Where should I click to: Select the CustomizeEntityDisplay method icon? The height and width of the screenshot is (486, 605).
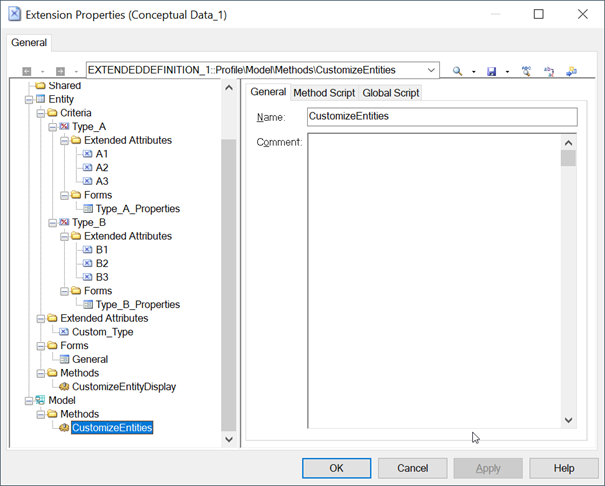[64, 386]
